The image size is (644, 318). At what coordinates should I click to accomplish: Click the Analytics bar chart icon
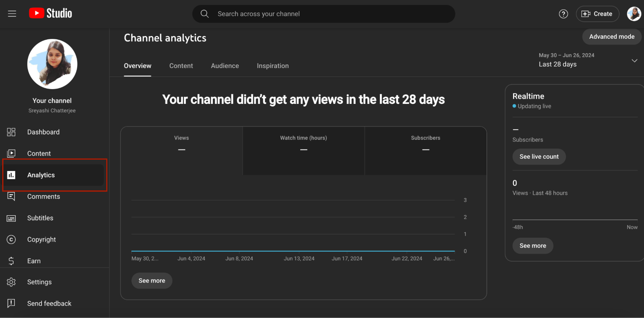click(11, 175)
